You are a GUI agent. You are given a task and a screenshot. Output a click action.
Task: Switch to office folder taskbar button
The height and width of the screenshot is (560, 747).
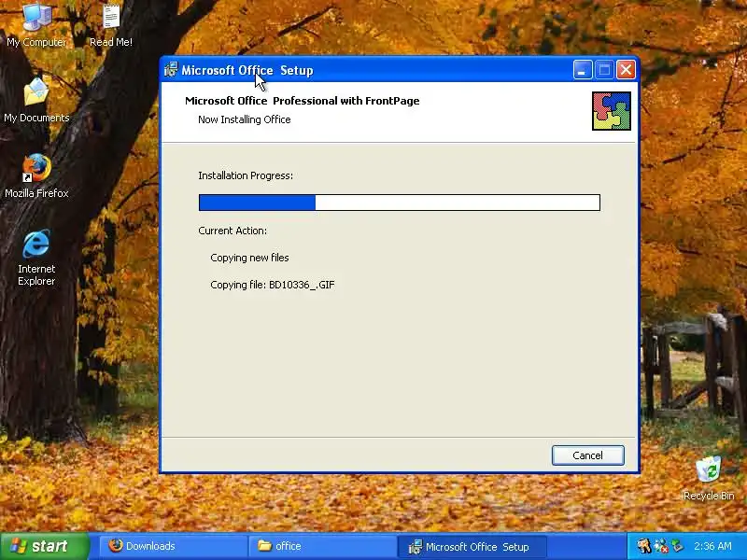coord(322,546)
